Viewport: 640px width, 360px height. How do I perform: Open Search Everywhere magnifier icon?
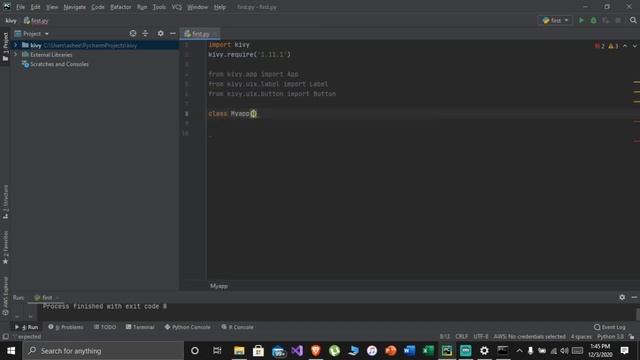pyautogui.click(x=633, y=20)
